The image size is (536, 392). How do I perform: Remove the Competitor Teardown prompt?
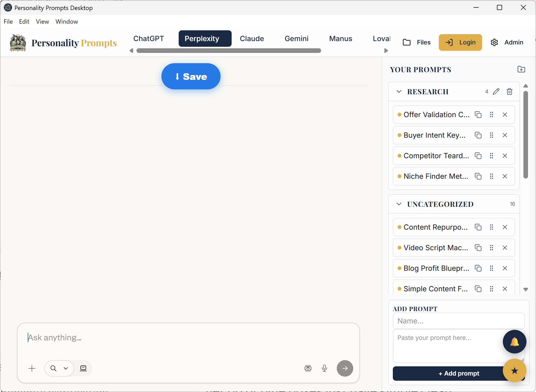coord(505,156)
